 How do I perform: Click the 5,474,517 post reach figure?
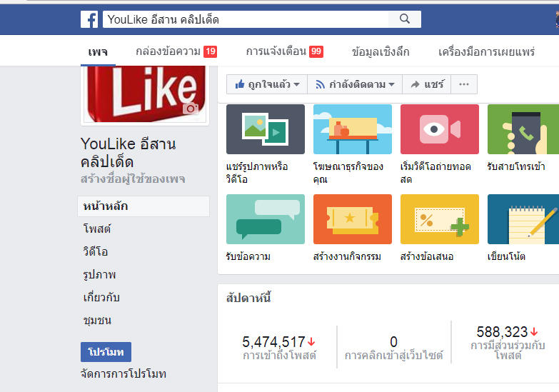[274, 342]
